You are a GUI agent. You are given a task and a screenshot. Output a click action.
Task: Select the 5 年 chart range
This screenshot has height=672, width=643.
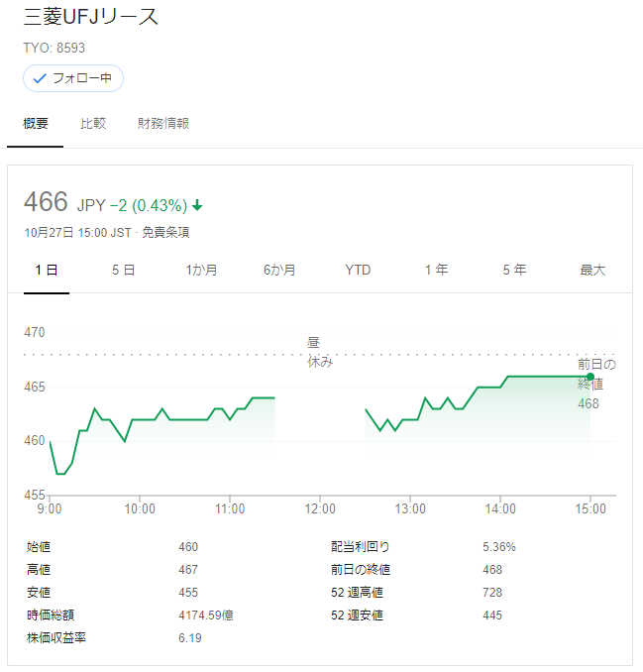click(514, 270)
